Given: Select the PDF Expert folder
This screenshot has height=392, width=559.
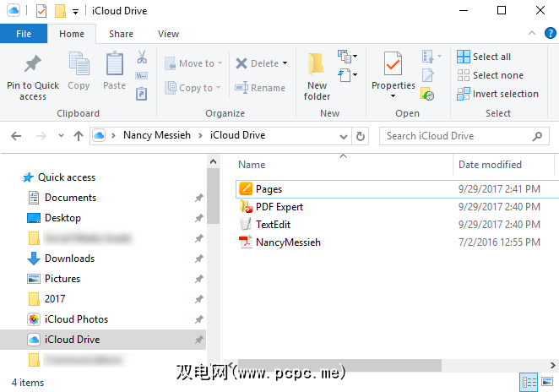Looking at the screenshot, I should coord(397,207).
